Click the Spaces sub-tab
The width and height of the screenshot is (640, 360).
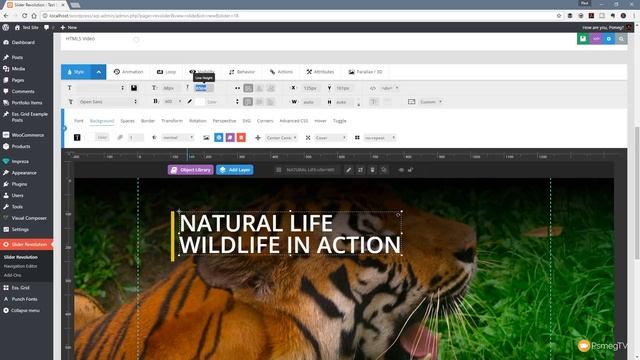click(x=127, y=121)
